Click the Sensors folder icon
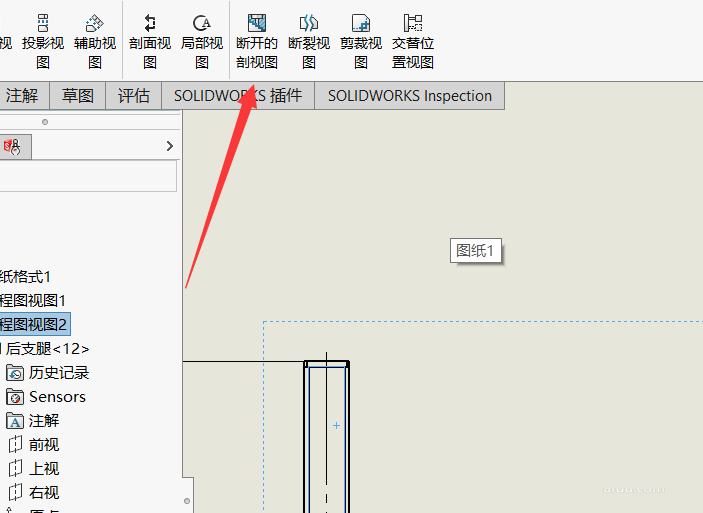This screenshot has height=513, width=703. point(15,397)
